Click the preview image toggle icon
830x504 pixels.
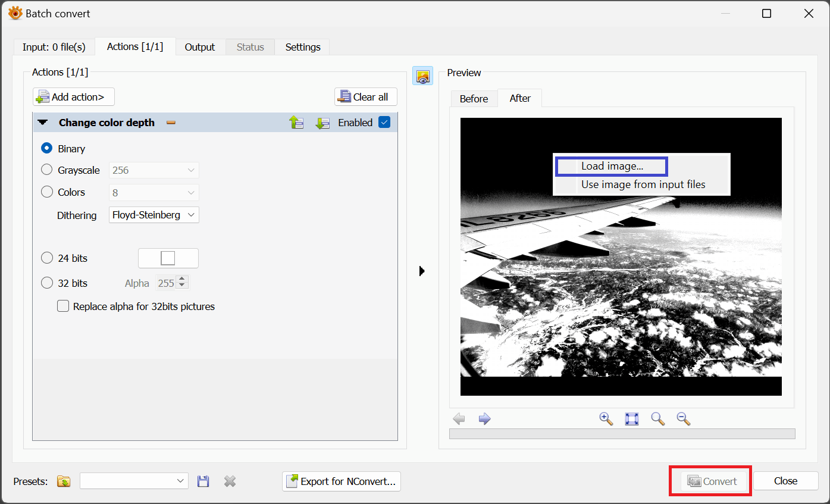point(422,76)
